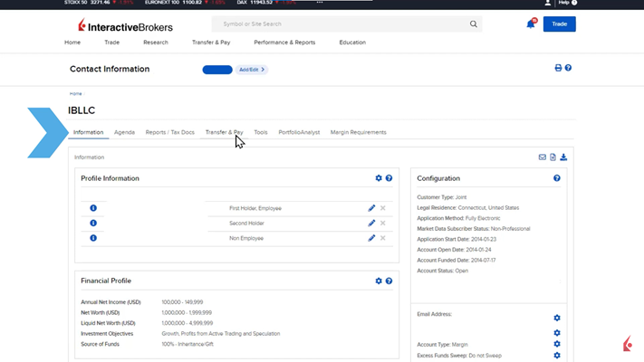Open the Performance & Reports menu
Screen dimensions: 644x362
(284, 43)
